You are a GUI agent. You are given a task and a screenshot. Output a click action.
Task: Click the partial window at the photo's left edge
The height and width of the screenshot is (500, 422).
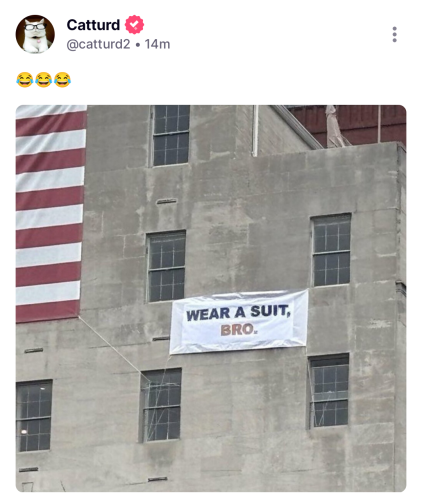(x=34, y=416)
